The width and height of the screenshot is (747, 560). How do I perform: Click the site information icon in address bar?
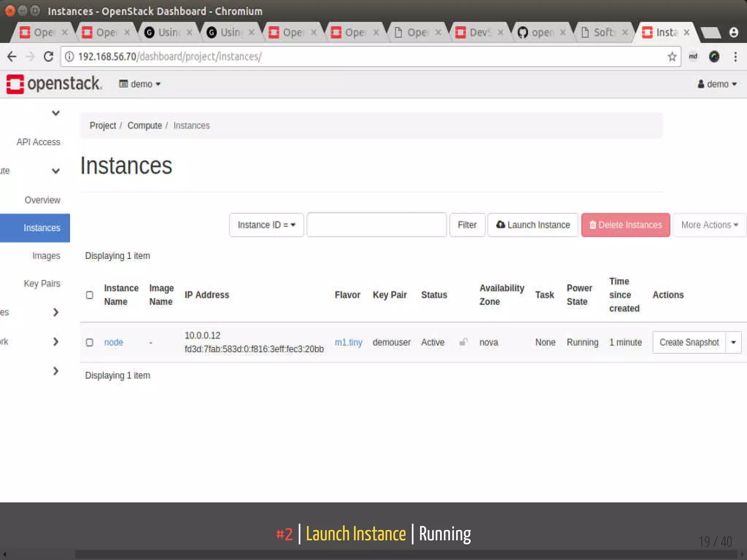[x=69, y=57]
